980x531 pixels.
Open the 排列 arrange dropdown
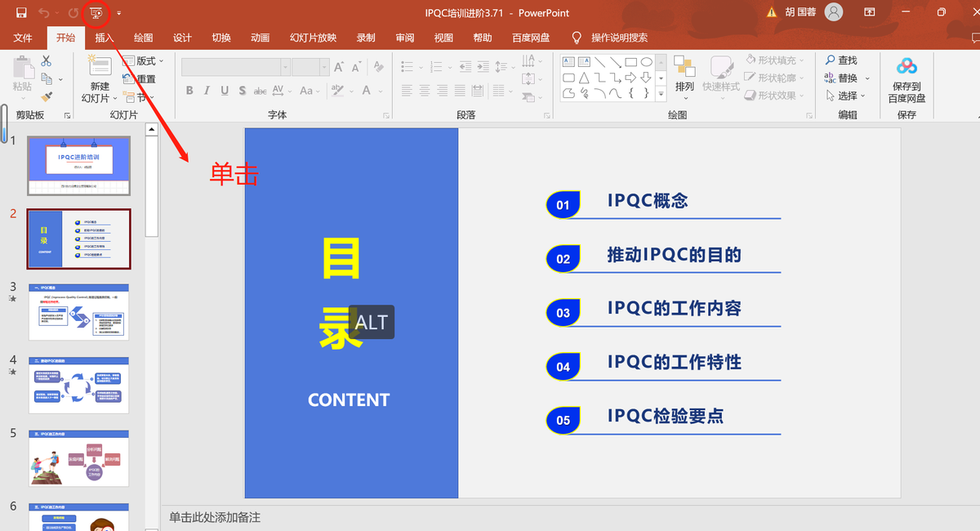[684, 79]
